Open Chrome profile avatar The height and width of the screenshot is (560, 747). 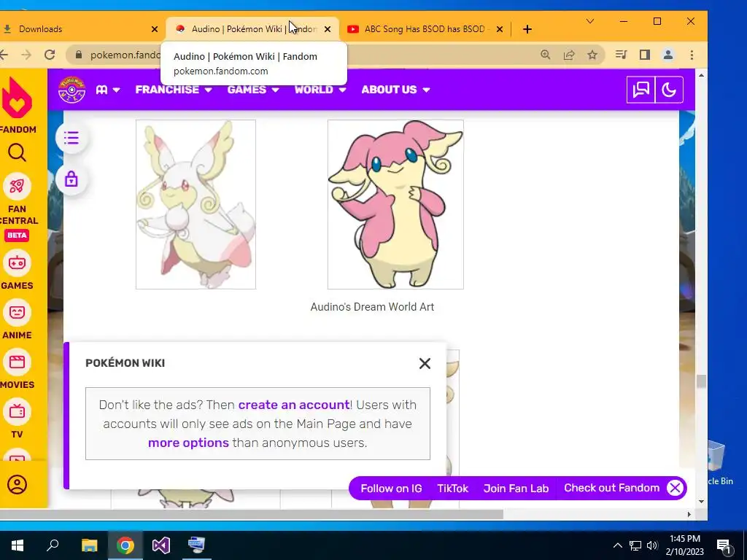[668, 55]
